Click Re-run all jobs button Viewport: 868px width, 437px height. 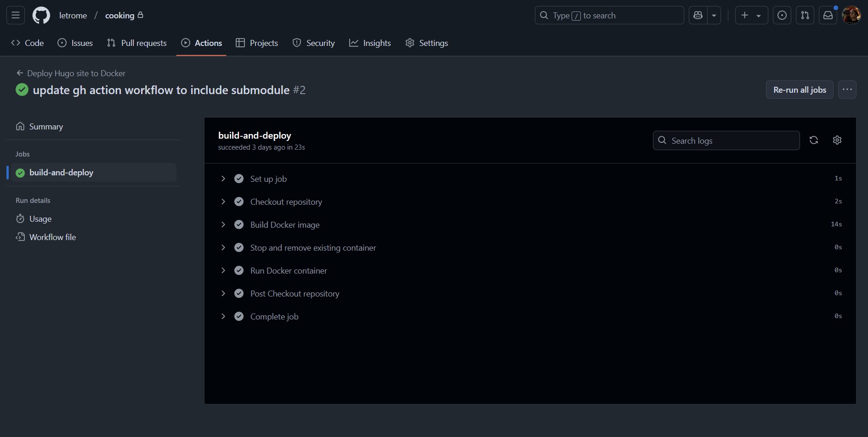[799, 90]
